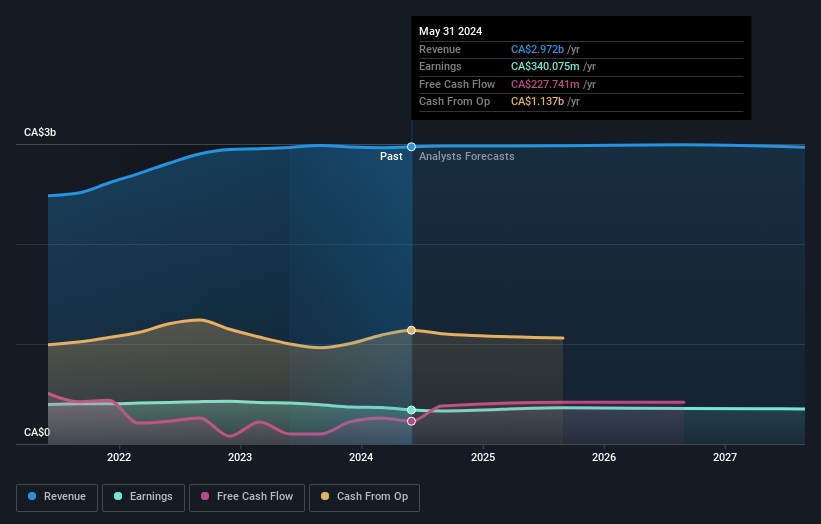
Task: Click the pink Free Cash Flow data point
Action: 412,421
